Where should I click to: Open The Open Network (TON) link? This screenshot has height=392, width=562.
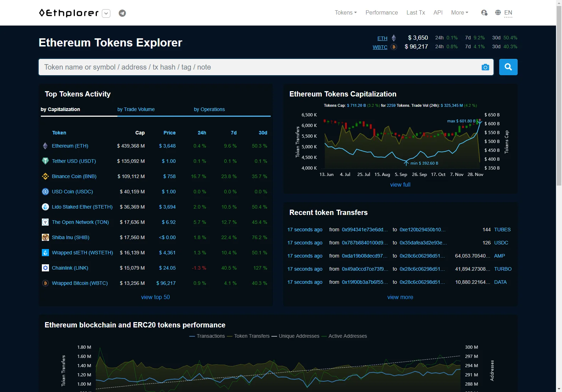(x=80, y=222)
